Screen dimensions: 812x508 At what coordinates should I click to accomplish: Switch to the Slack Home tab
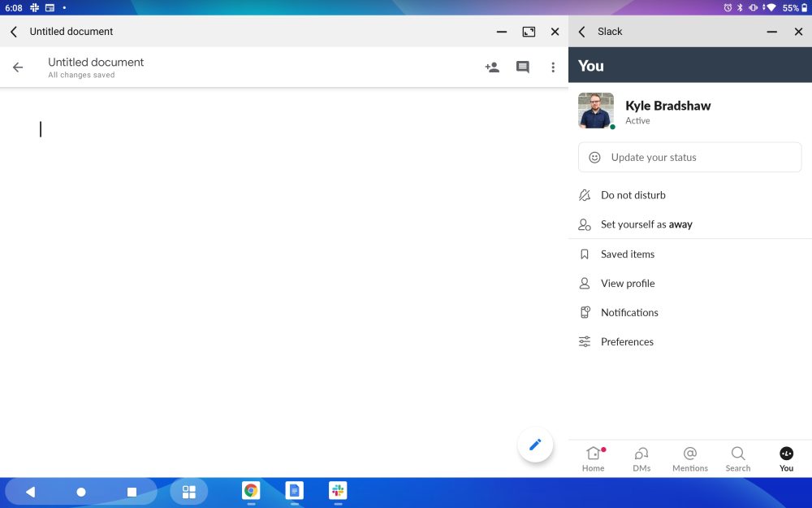coord(594,458)
